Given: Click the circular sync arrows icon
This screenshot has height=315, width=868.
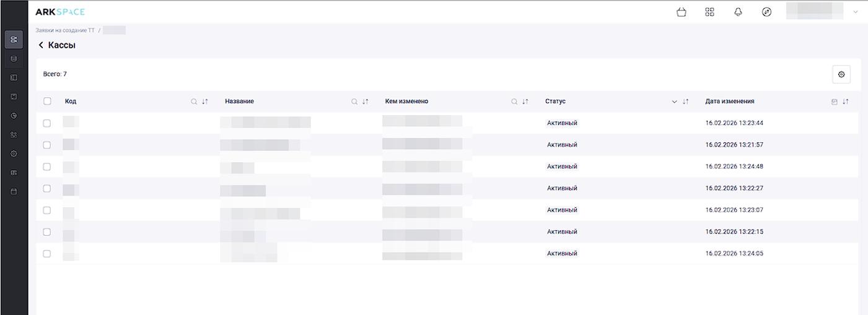Looking at the screenshot, I should pos(766,12).
